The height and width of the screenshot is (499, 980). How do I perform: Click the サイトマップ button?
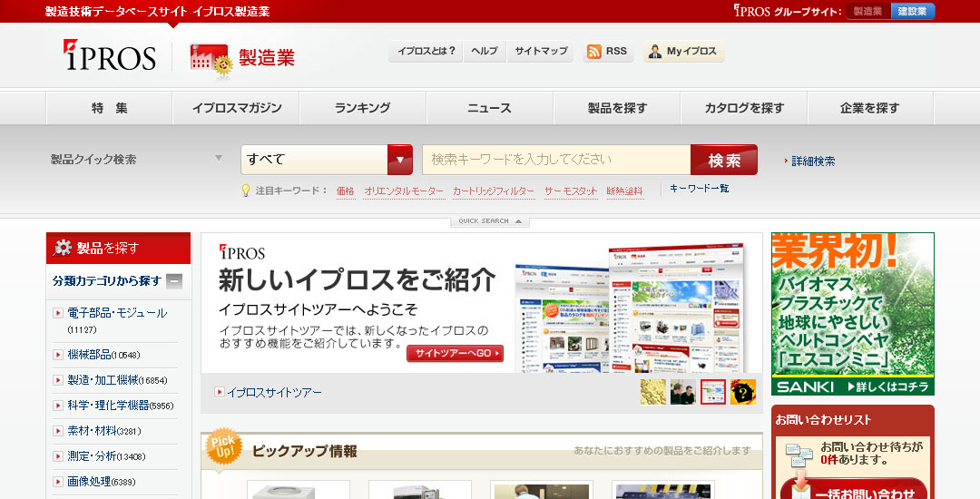click(x=541, y=51)
